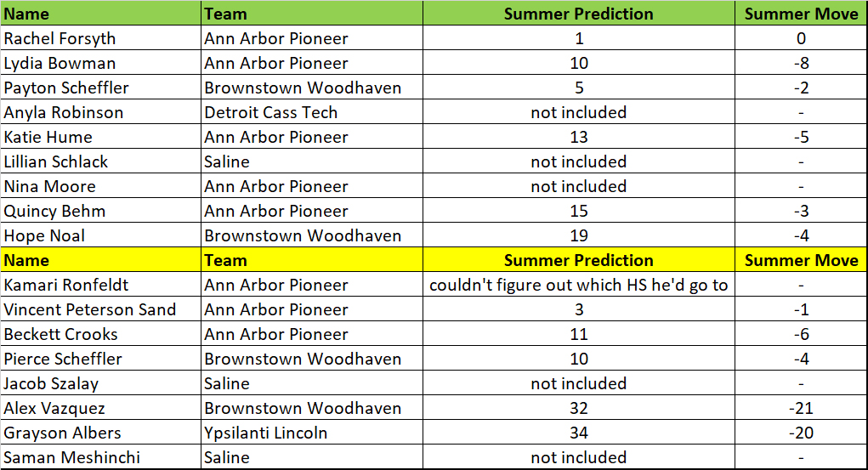Select the Jacob Szalay name cell
The width and height of the screenshot is (868, 470).
pyautogui.click(x=51, y=383)
